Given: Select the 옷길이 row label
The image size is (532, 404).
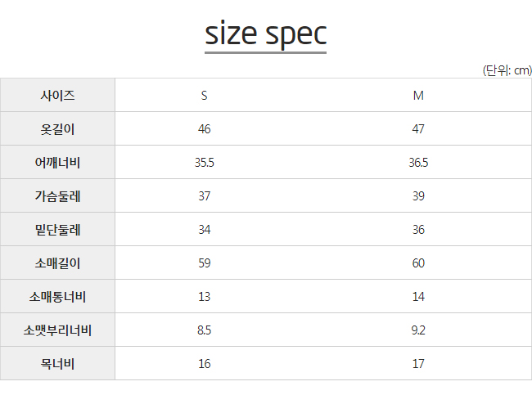Looking at the screenshot, I should pyautogui.click(x=57, y=129).
